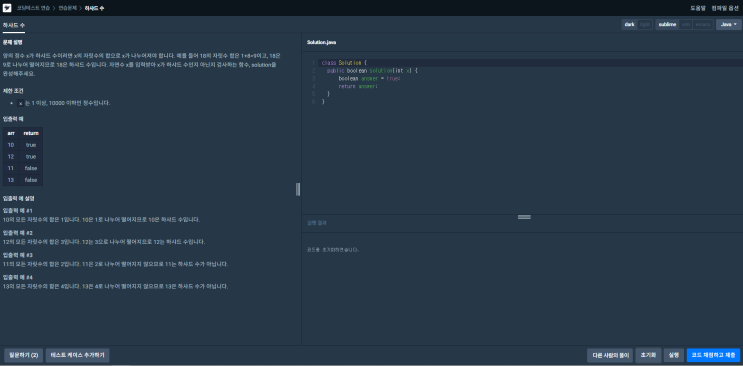Click table cell with value 12
This screenshot has width=743, height=366.
click(11, 156)
